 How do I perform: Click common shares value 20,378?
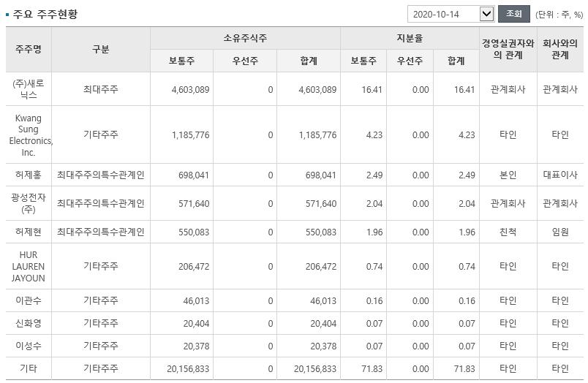196,346
